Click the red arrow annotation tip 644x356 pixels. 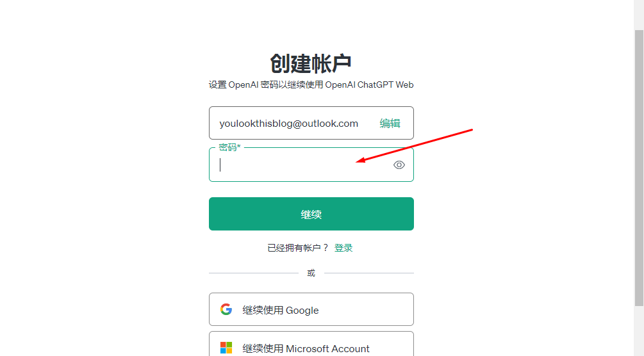(358, 161)
